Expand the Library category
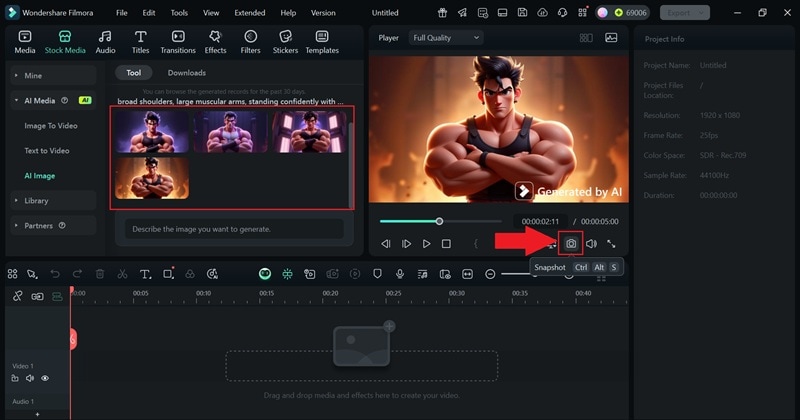Screen dimensions: 800x420 pyautogui.click(x=53, y=201)
